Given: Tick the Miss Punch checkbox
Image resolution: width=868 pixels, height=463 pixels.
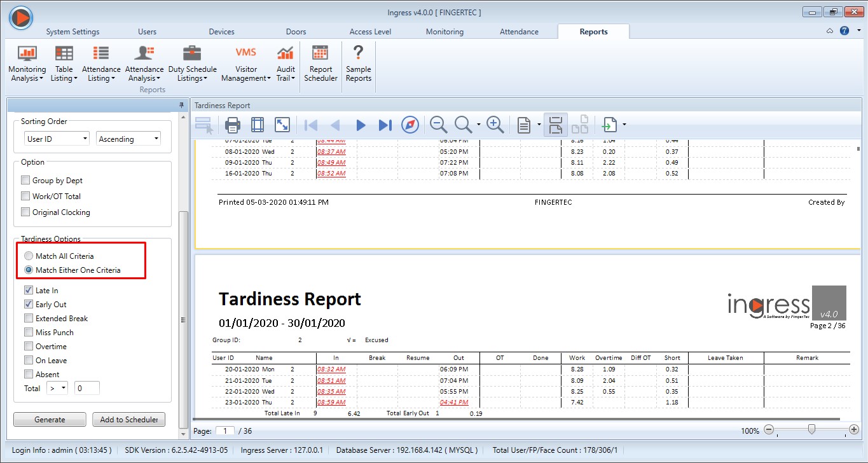Looking at the screenshot, I should [29, 333].
